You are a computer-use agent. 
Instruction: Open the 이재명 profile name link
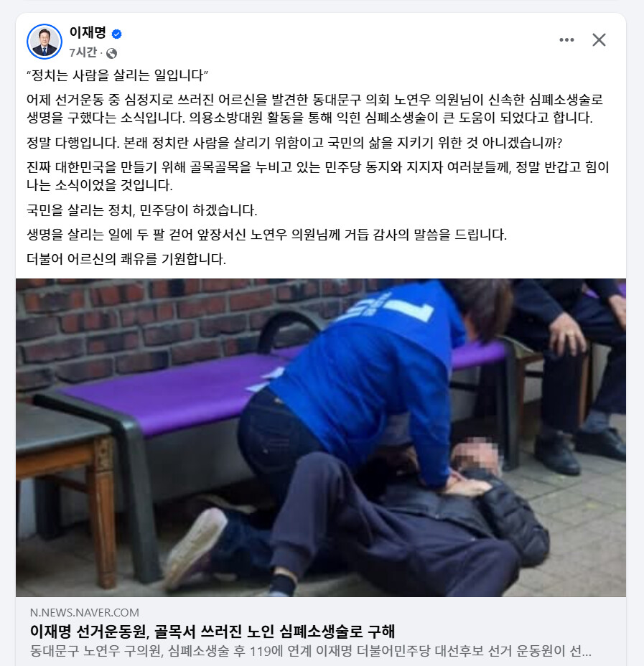coord(88,32)
